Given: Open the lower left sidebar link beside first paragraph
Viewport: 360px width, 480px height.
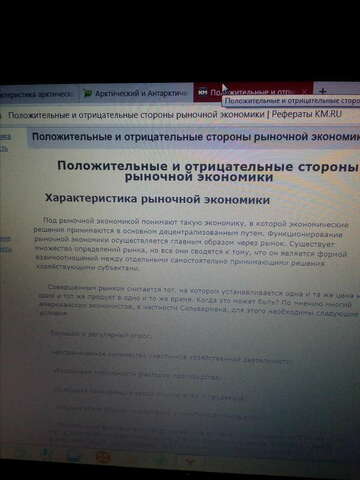Looking at the screenshot, I should click(6, 249).
